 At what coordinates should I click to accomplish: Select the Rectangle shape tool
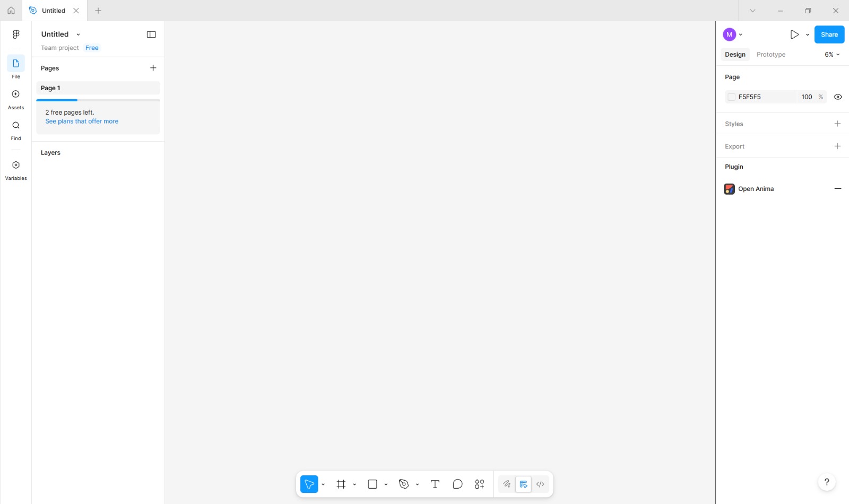[x=372, y=484]
